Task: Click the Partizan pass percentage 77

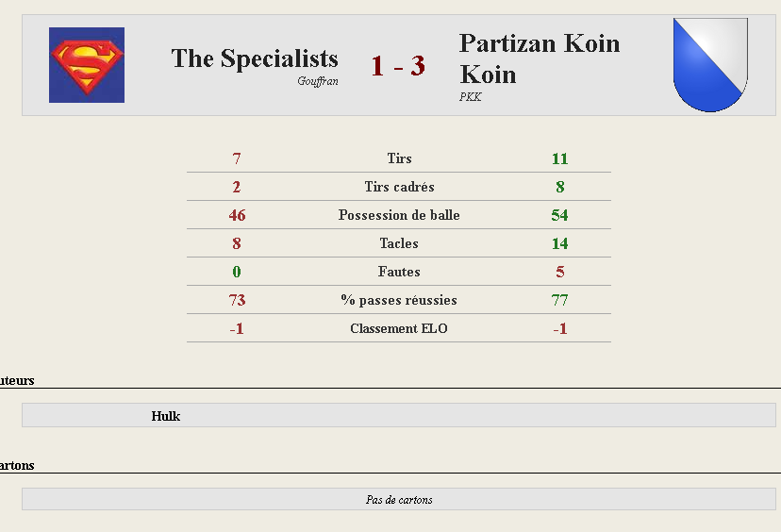Action: (x=560, y=300)
